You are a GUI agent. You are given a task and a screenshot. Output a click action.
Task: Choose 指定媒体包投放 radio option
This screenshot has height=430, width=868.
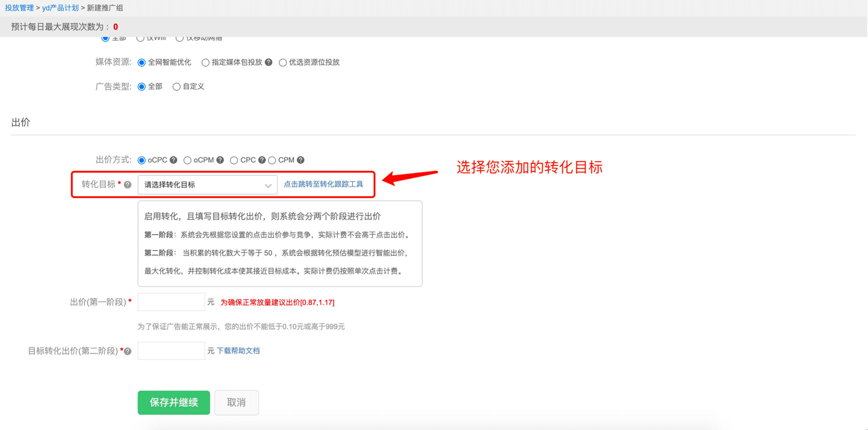click(205, 62)
